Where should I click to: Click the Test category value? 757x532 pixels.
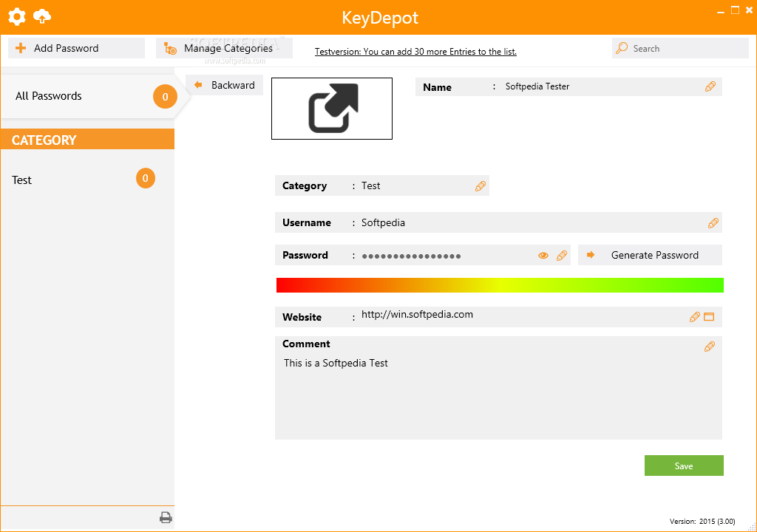pyautogui.click(x=371, y=186)
